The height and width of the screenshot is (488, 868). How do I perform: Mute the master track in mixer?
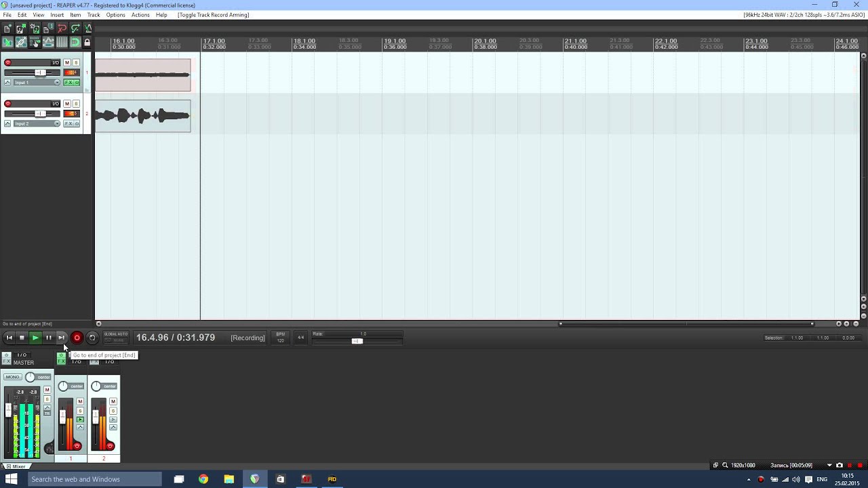click(47, 390)
